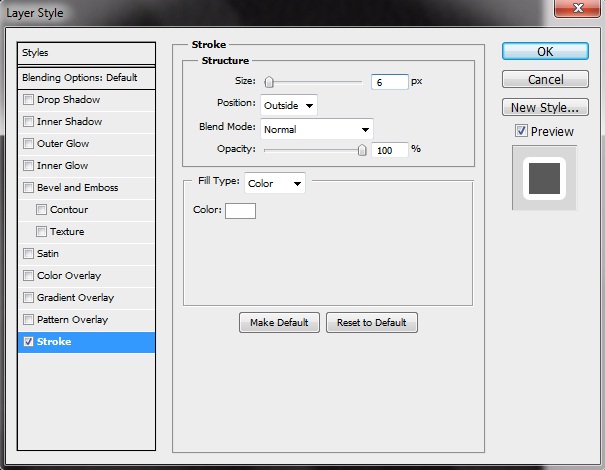Select the Inner Shadow label
Image resolution: width=605 pixels, height=470 pixels.
tap(69, 122)
